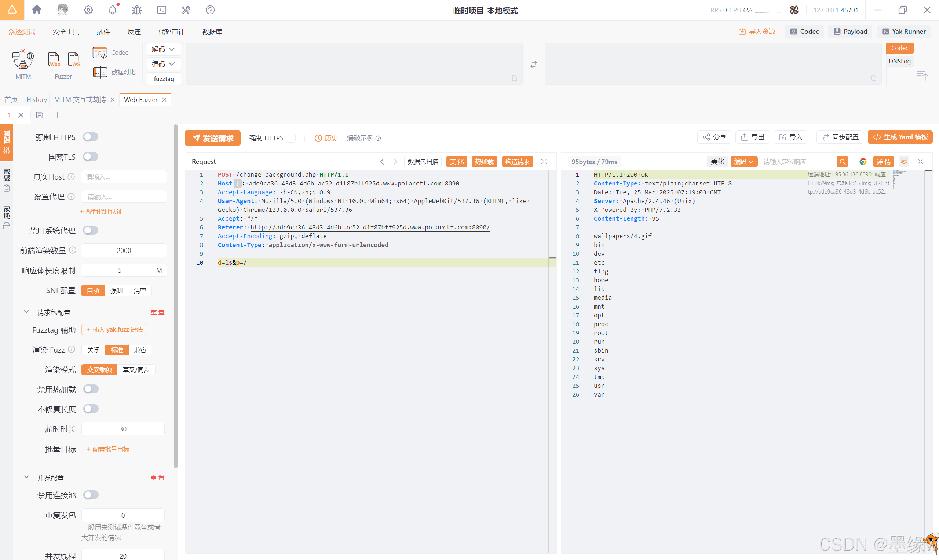This screenshot has width=939, height=560.
Task: Enable the 国密TLS switch
Action: pos(91,156)
